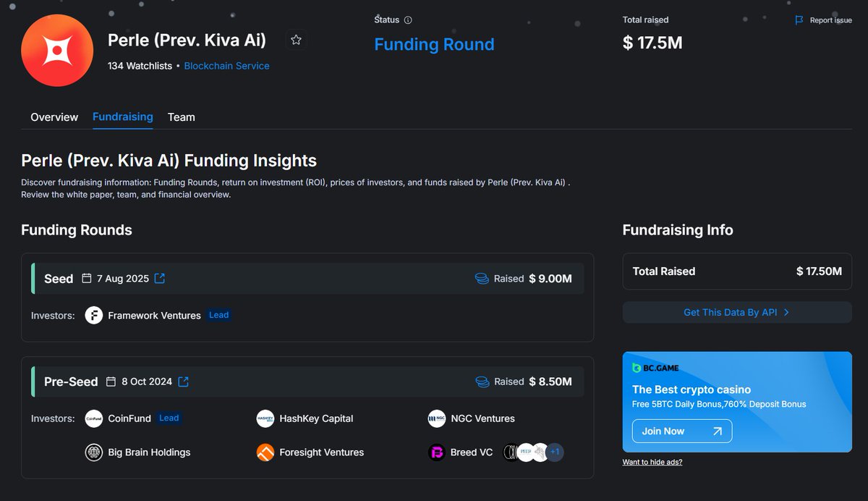Click $ 17.50M in Fundraising Info

[819, 271]
